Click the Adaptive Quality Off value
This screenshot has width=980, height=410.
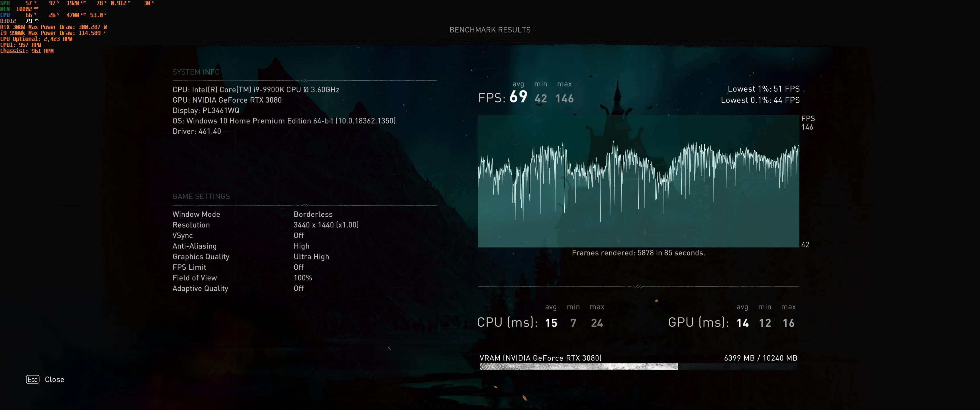coord(299,288)
